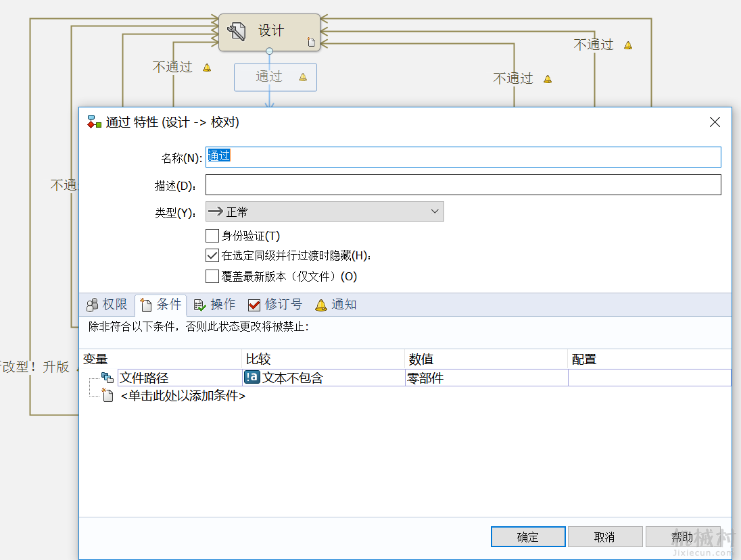
Task: Select the 设计 state label in workflow
Action: pos(271,31)
